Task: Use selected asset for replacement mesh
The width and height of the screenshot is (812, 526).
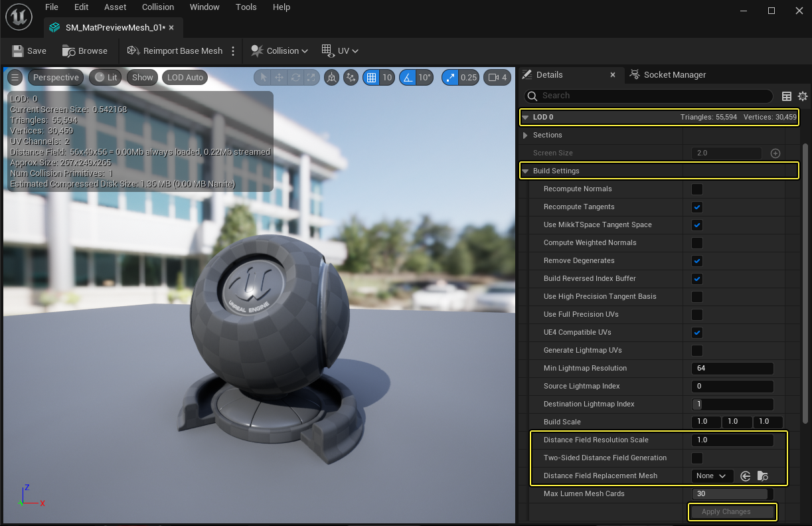Action: (x=746, y=476)
